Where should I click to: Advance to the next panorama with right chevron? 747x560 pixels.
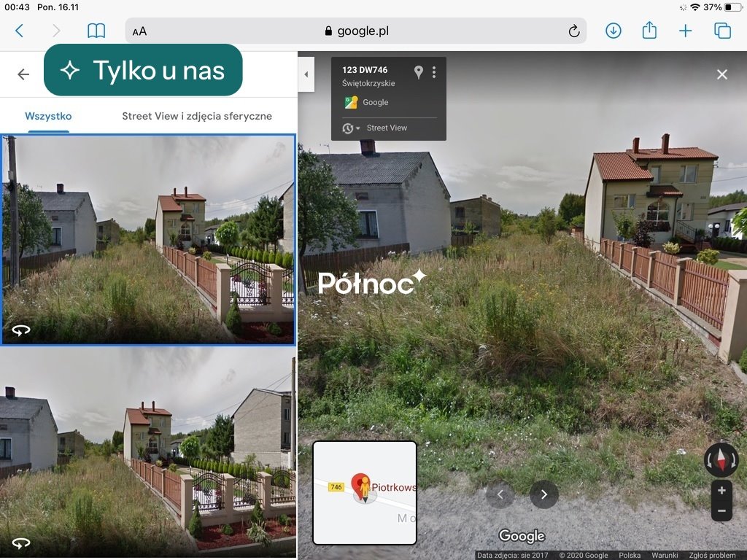tap(543, 494)
